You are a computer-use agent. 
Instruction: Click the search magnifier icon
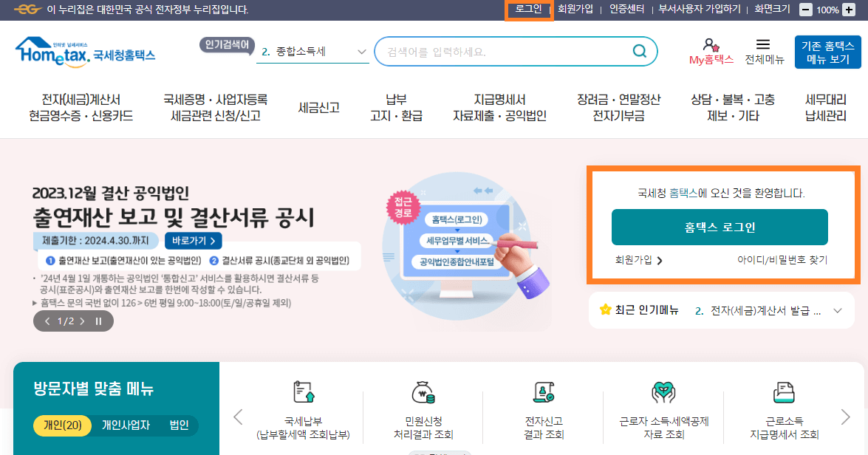(640, 52)
